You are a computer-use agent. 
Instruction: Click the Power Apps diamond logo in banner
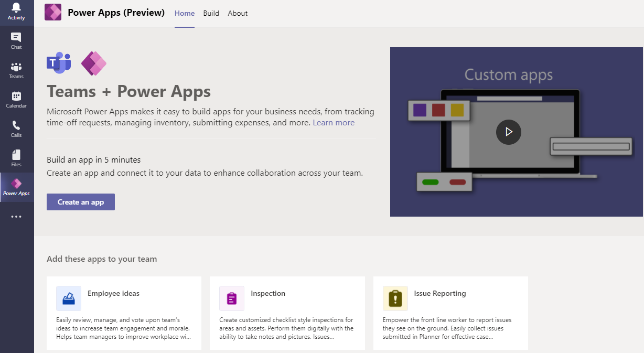pyautogui.click(x=94, y=63)
